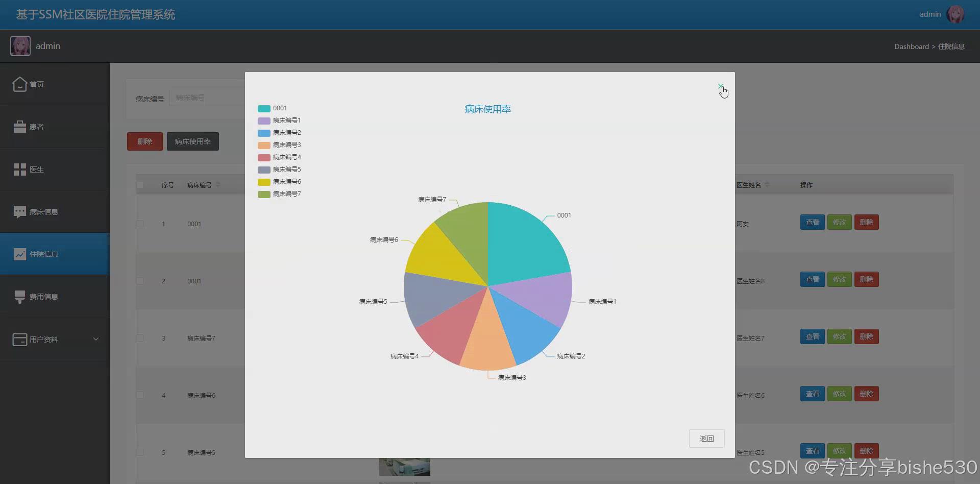The height and width of the screenshot is (484, 980).
Task: Click 删除 for the 阿安 row
Action: pos(866,222)
